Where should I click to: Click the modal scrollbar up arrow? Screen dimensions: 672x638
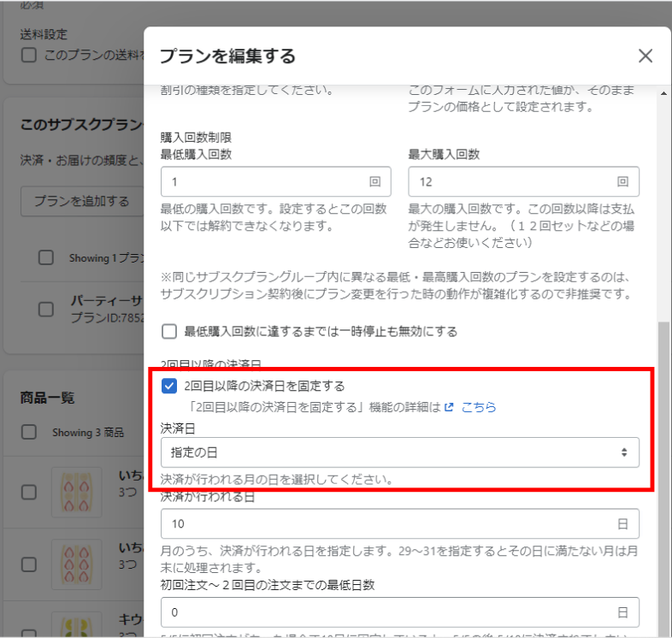(x=663, y=93)
